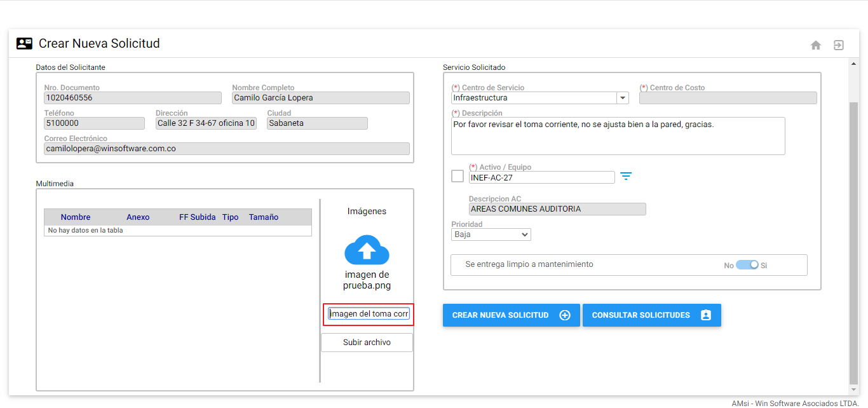Toggle Se entrega limpio a mantenimiento switch

747,265
